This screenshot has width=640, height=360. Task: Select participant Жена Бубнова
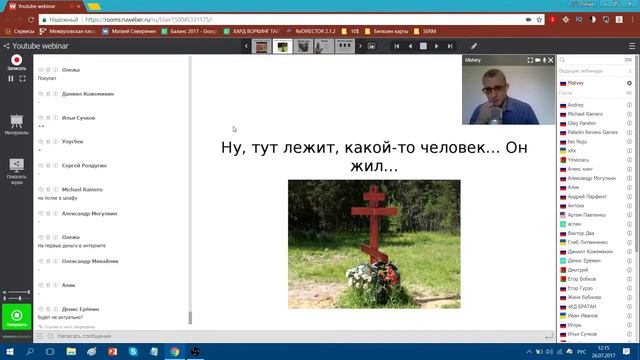point(584,297)
